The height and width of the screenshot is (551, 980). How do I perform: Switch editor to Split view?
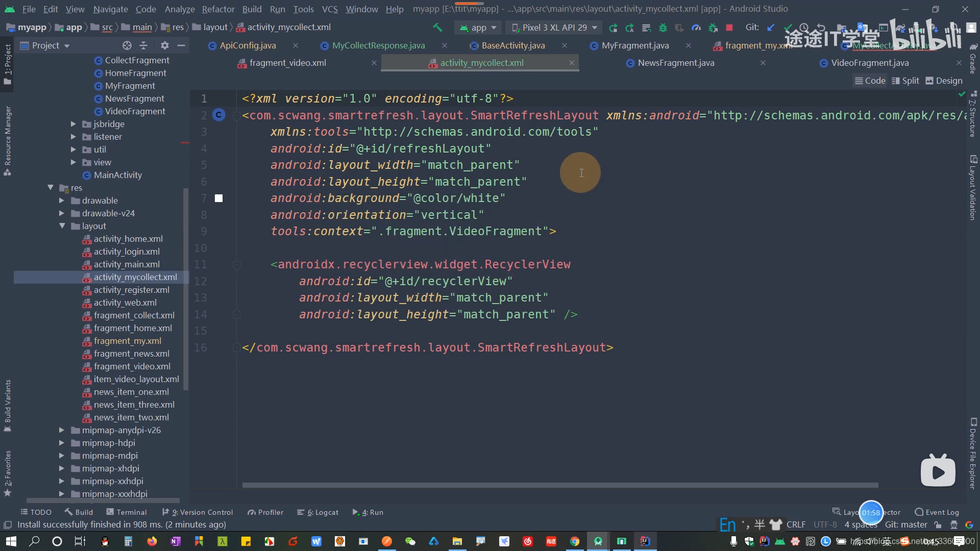(905, 81)
